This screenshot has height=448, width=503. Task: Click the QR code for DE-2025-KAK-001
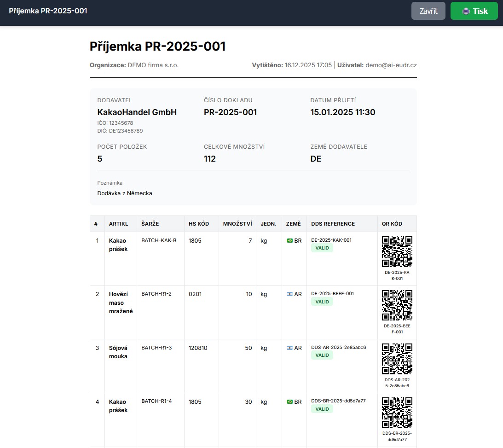(x=397, y=251)
